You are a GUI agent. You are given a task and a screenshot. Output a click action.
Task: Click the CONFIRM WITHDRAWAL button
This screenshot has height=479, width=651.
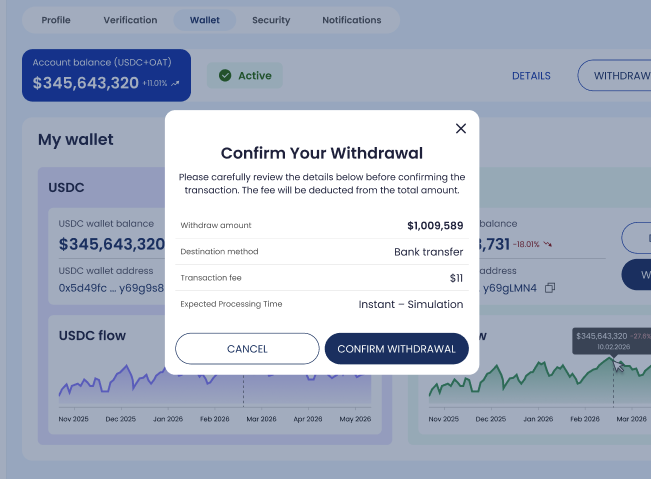(396, 348)
